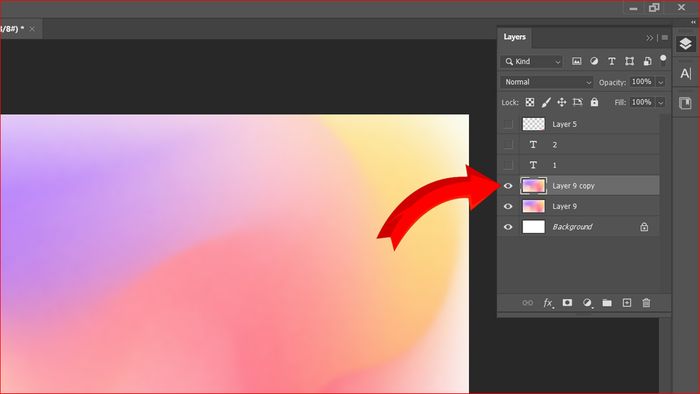Switch to the Layers tab
The height and width of the screenshot is (394, 700).
[514, 37]
